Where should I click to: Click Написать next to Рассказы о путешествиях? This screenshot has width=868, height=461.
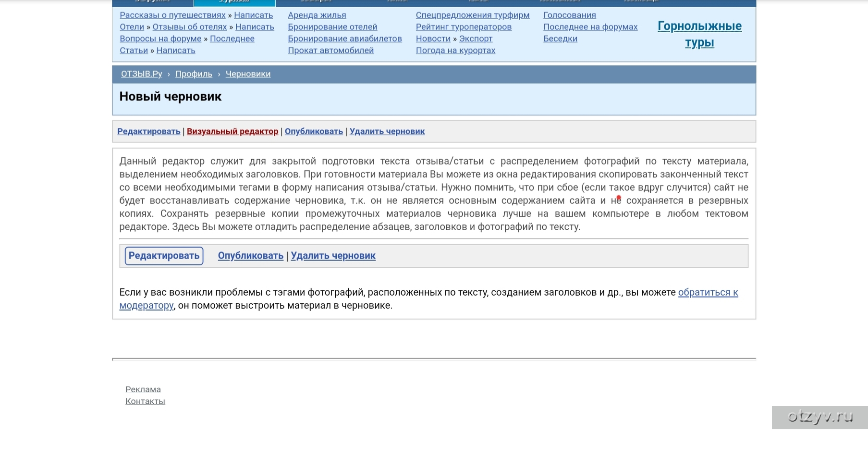tap(253, 15)
